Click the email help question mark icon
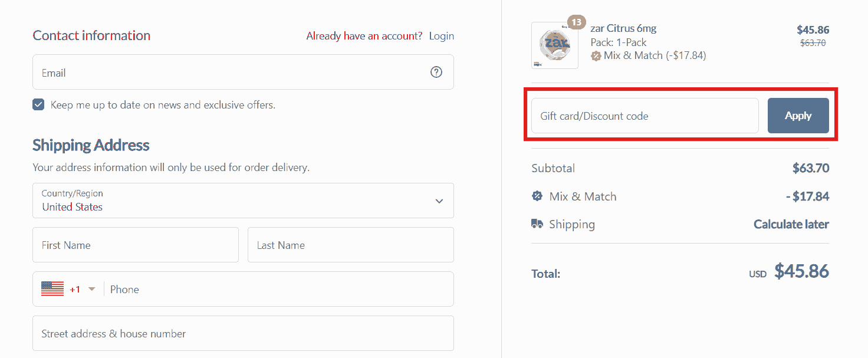This screenshot has height=358, width=868. 436,72
